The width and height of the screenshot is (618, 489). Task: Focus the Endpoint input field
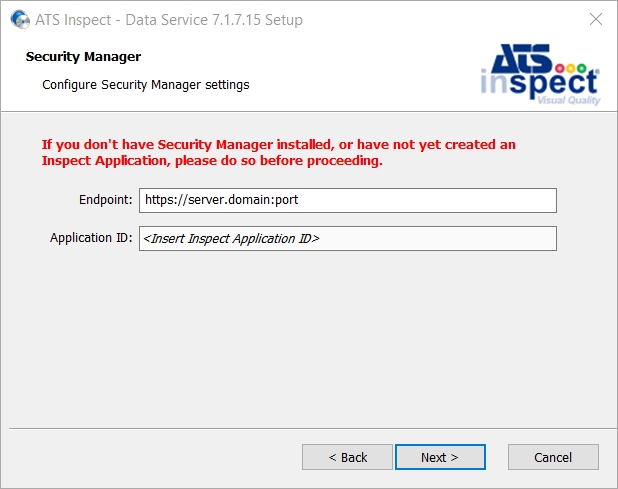point(348,200)
